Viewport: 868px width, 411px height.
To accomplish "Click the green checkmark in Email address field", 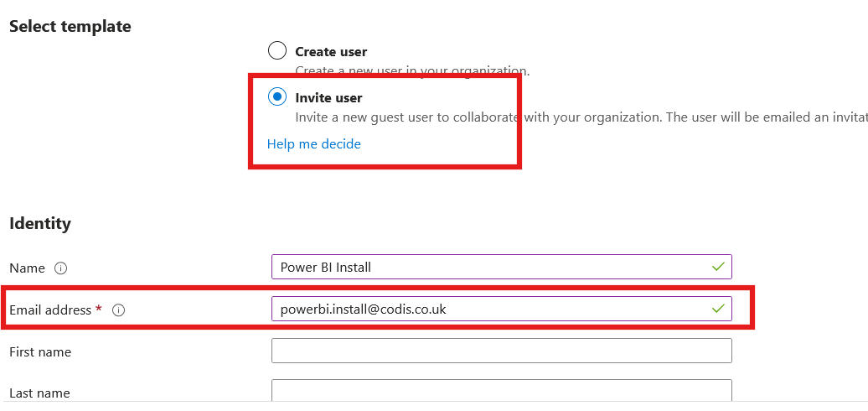I will 718,309.
